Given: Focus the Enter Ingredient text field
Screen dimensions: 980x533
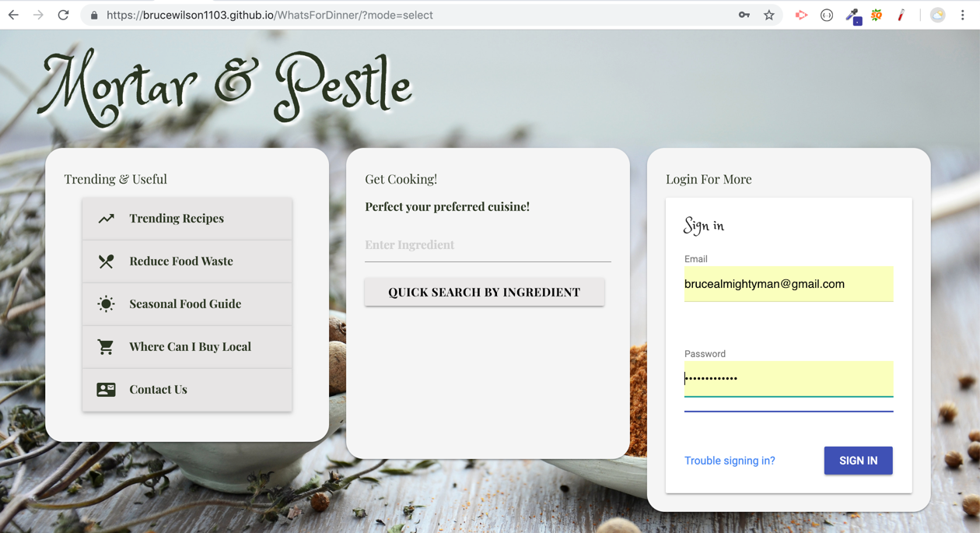Looking at the screenshot, I should [487, 245].
